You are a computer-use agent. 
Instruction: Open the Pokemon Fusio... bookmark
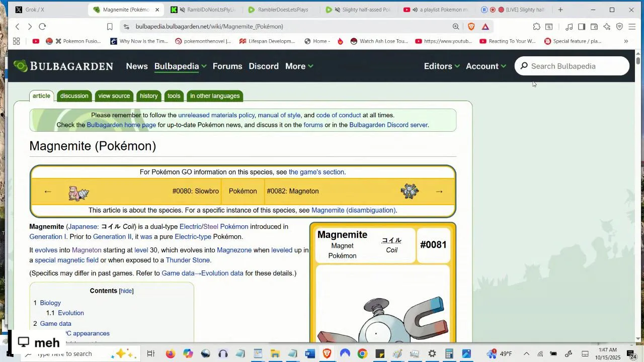pos(73,41)
